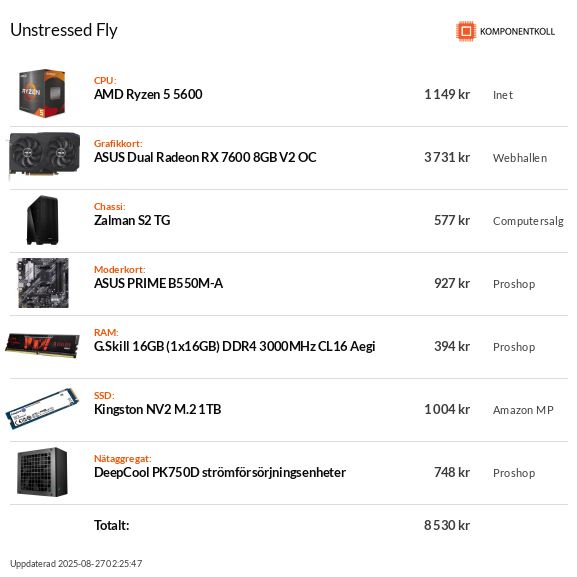Click the KOMPONENTKOLL brand text

pos(517,32)
